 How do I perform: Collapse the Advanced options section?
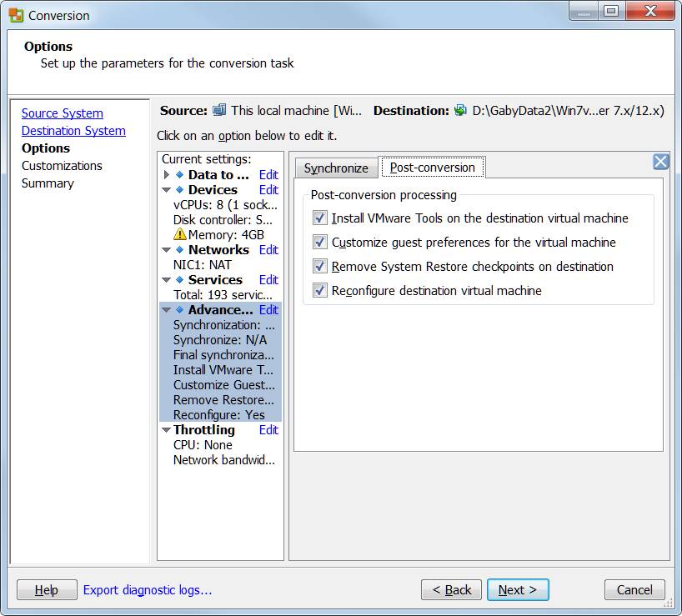pos(166,310)
